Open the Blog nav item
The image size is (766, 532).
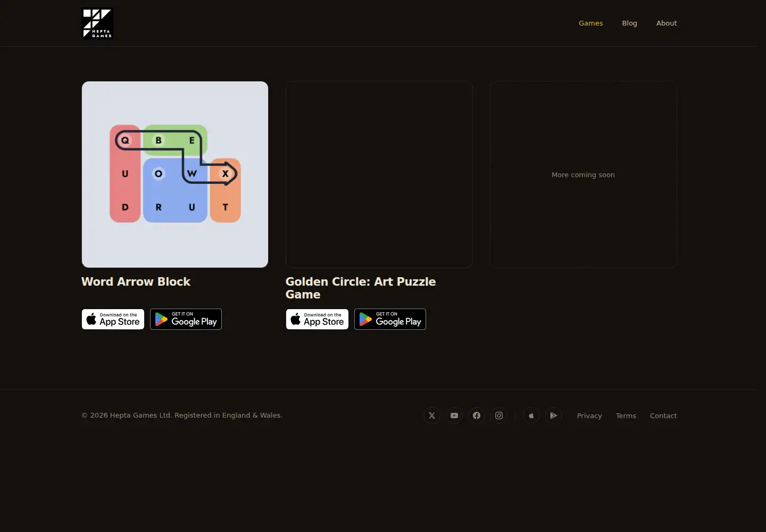(x=629, y=23)
